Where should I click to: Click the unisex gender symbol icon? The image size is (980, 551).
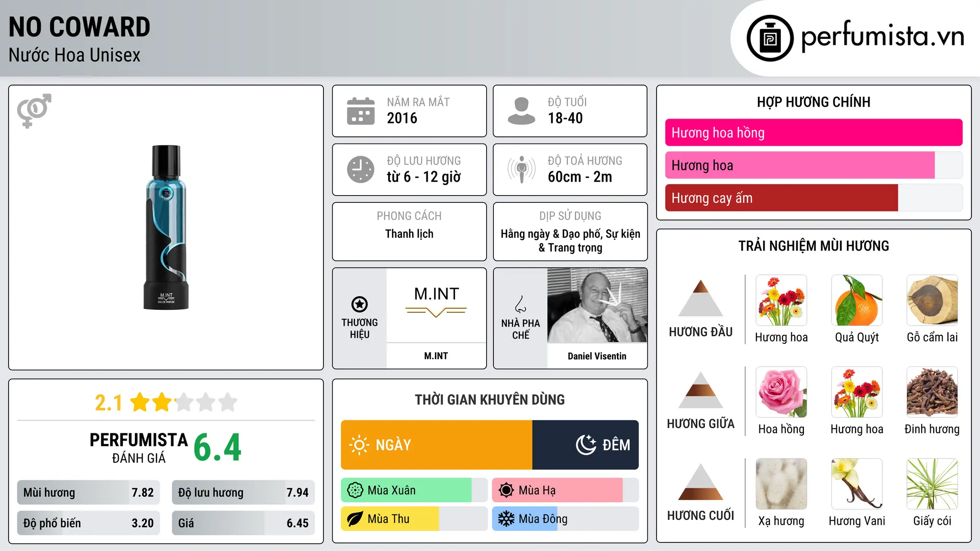click(x=34, y=110)
